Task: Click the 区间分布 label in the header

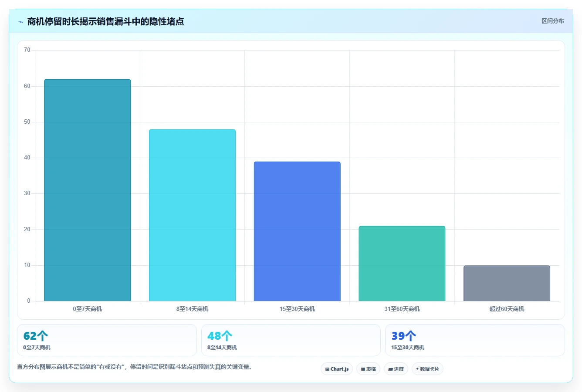Action: pos(552,21)
